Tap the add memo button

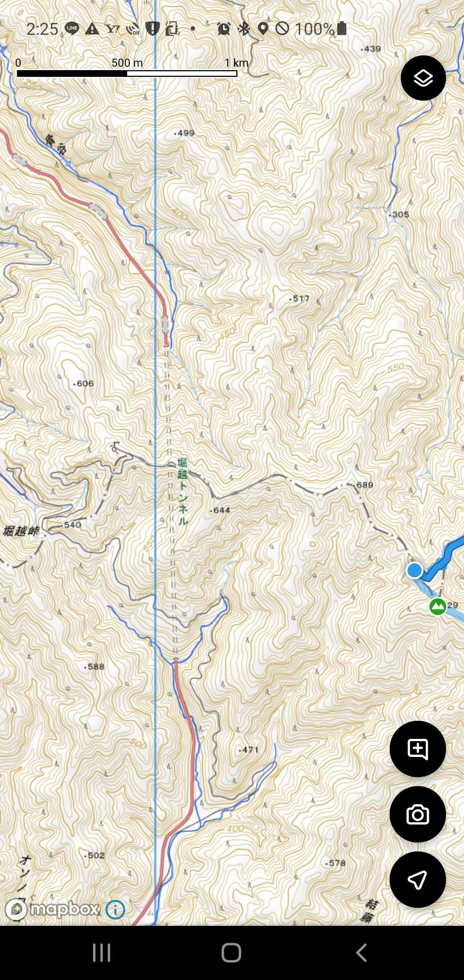click(x=418, y=749)
